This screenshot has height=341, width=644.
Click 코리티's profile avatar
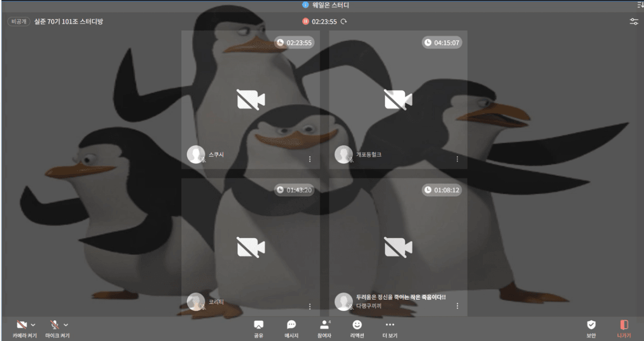[196, 302]
